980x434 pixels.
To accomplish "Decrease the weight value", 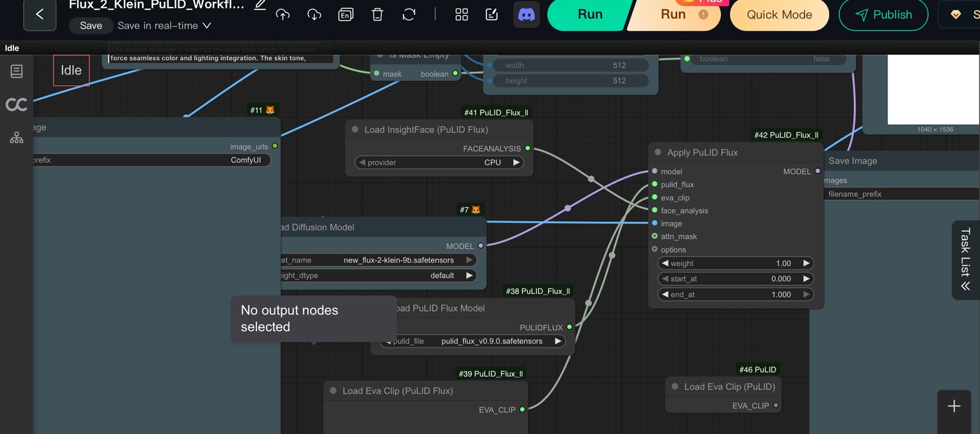I will click(665, 263).
